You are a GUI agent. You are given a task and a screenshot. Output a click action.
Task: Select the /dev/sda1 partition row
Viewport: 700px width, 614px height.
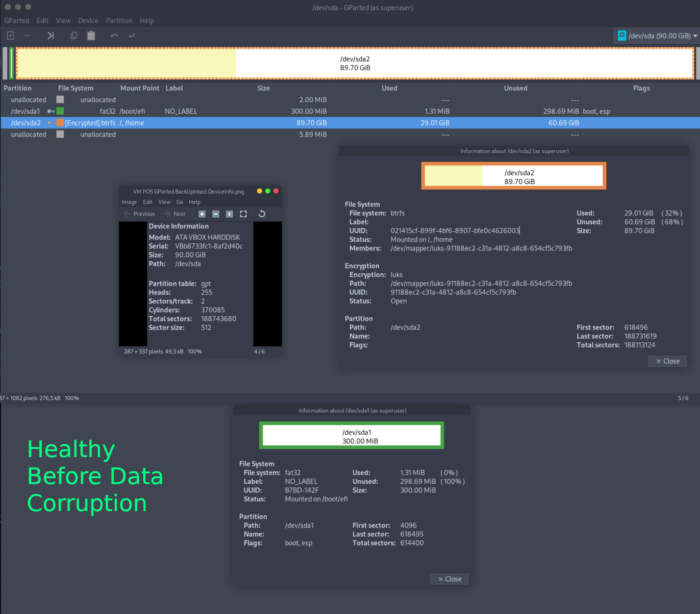click(x=350, y=111)
